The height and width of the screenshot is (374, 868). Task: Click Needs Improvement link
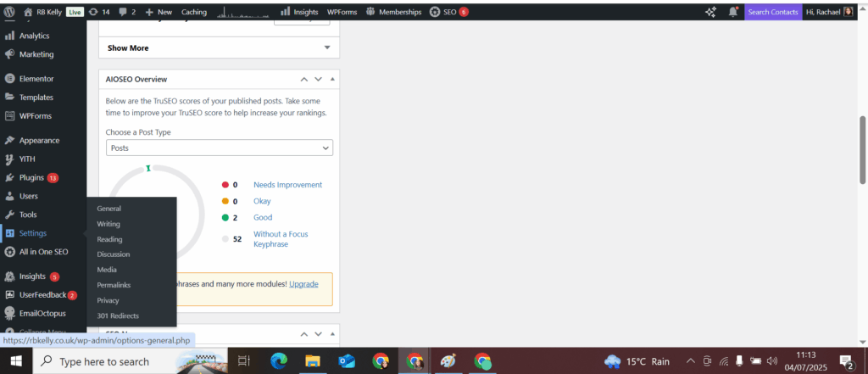pos(288,185)
